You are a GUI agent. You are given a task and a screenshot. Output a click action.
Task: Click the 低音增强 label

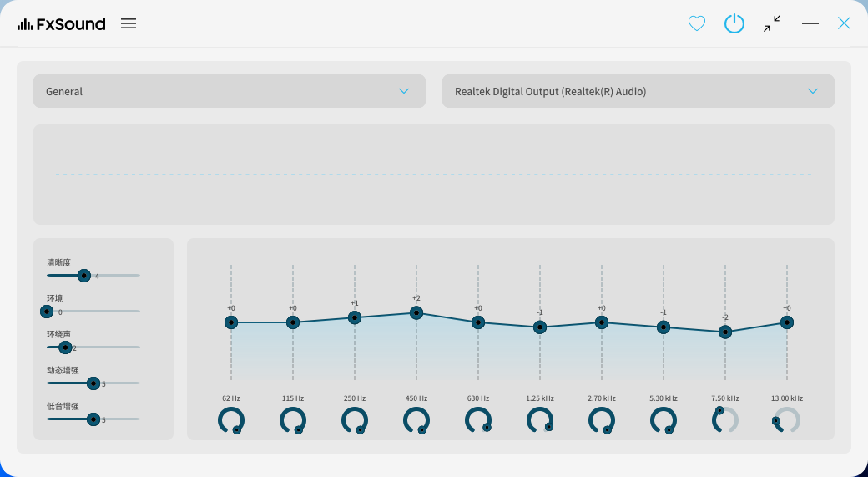tap(63, 406)
